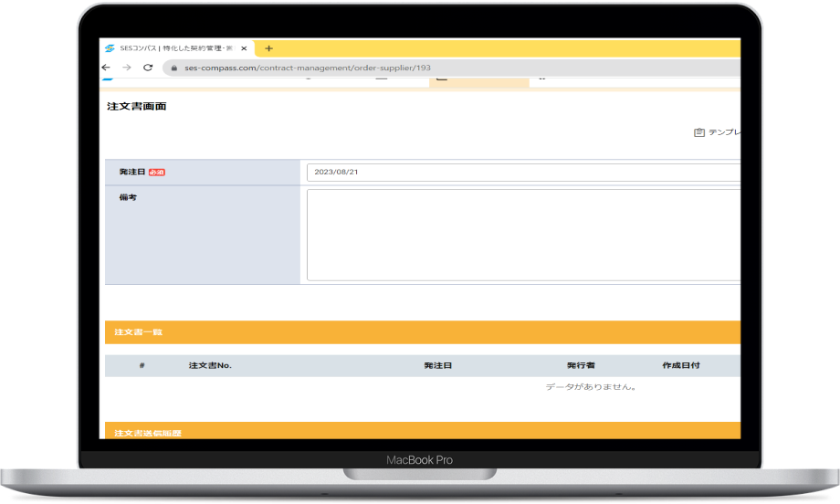The image size is (840, 504).
Task: Open the テンプレ template link
Action: [724, 132]
